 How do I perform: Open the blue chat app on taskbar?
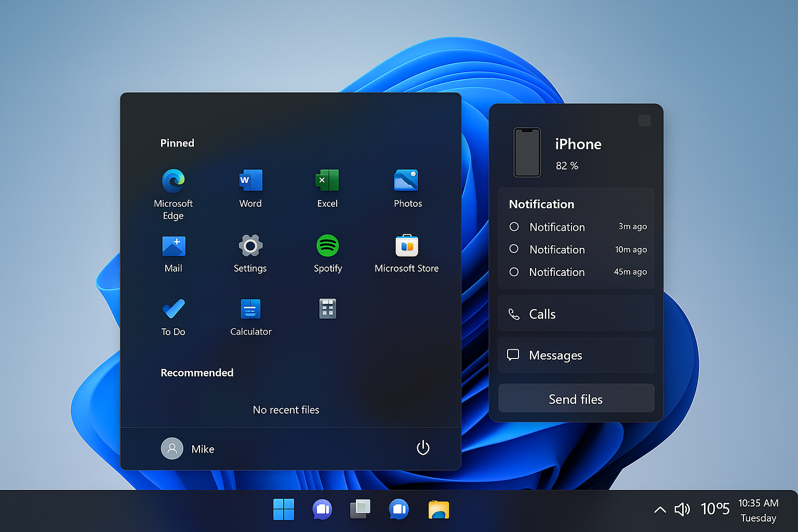(398, 510)
